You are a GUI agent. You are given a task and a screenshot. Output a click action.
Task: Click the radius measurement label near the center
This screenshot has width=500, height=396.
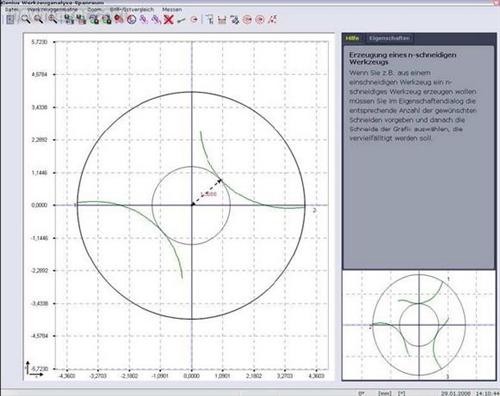coord(209,194)
